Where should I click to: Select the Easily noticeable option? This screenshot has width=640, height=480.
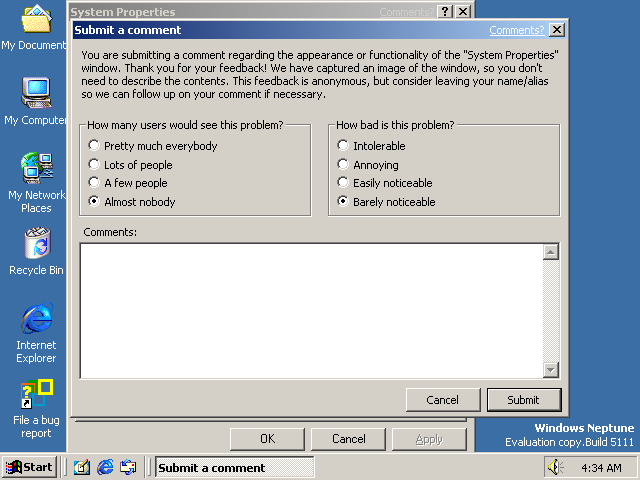pos(343,183)
